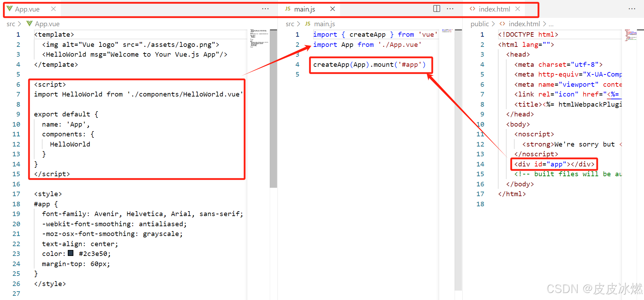The image size is (644, 300).
Task: Click src breadcrumb above main.js editor
Action: point(290,24)
